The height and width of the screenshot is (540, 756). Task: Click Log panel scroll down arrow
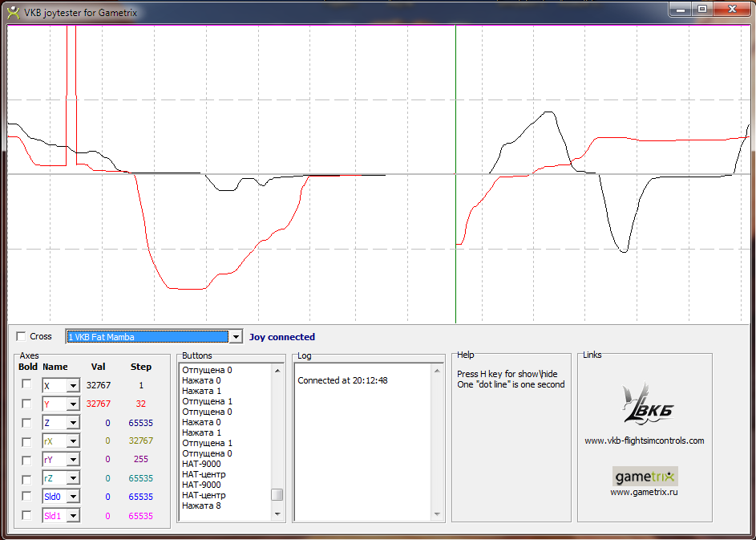[437, 514]
